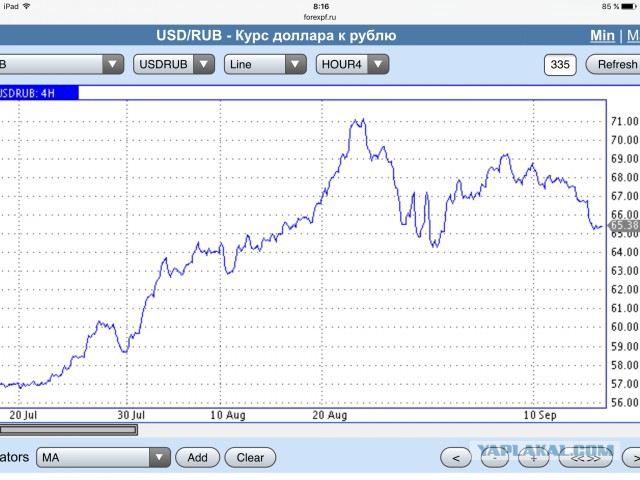The height and width of the screenshot is (480, 640).
Task: Click the << >> chart shift button
Action: (x=585, y=458)
